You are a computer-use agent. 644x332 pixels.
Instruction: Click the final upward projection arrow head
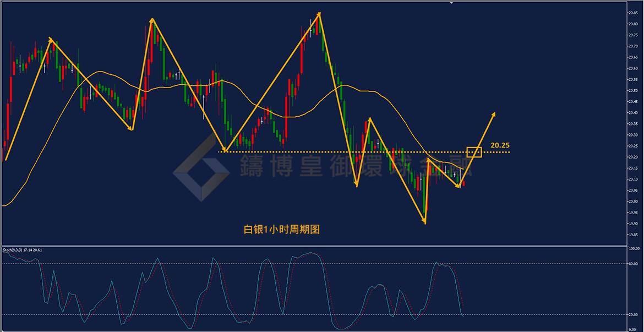[x=493, y=115]
